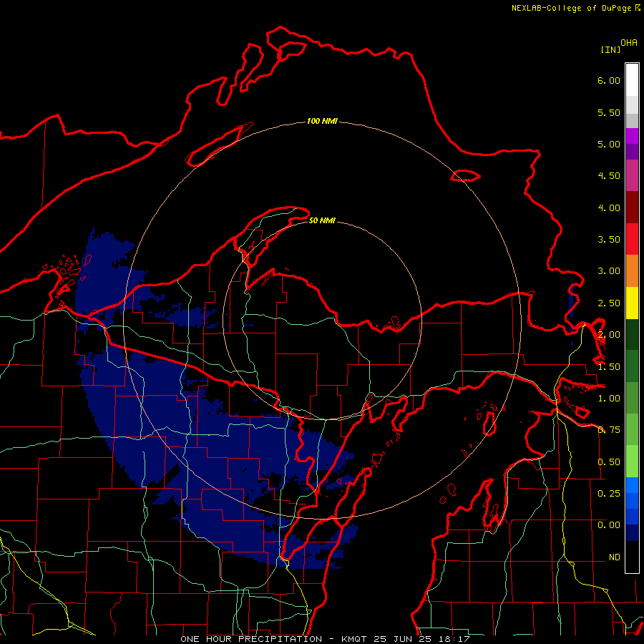Screen dimensions: 644x644
Task: Pick the darkest green swatch at 2.00
Action: pyautogui.click(x=632, y=334)
